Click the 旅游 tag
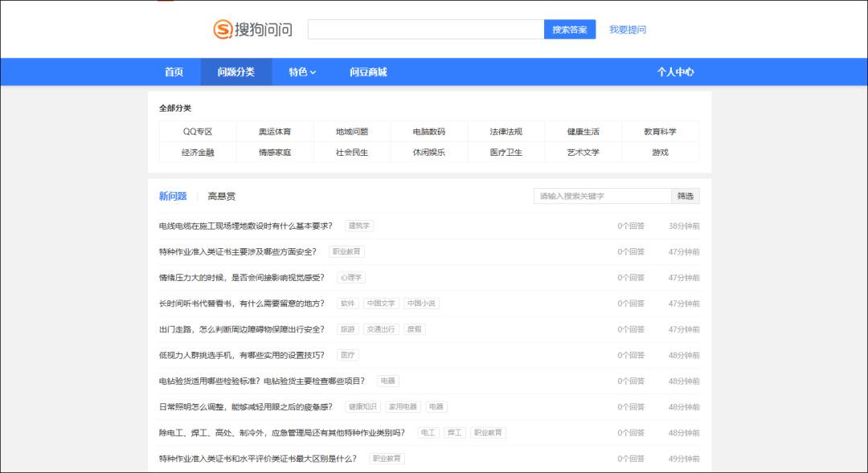868x473 pixels. [348, 329]
